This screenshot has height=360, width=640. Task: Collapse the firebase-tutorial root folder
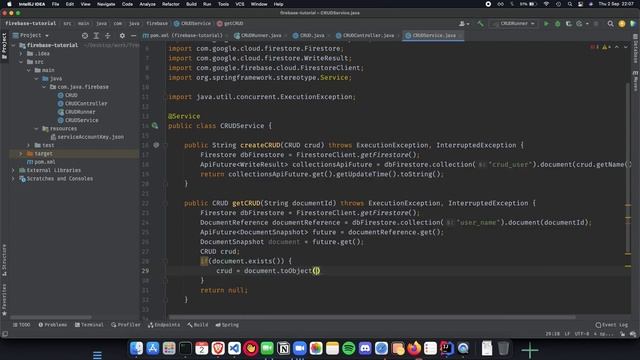point(13,45)
